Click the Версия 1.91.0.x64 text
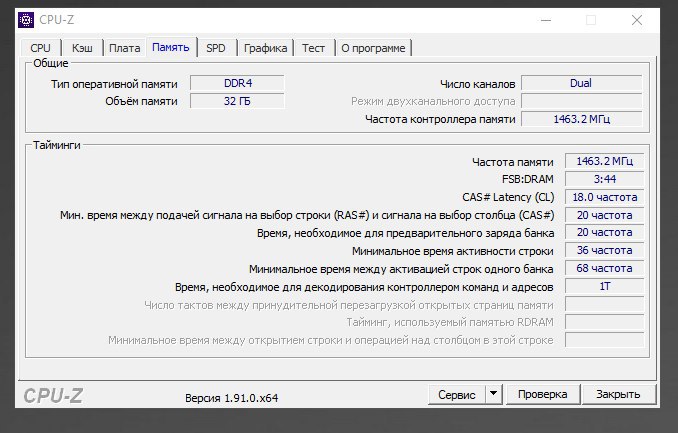 click(232, 398)
